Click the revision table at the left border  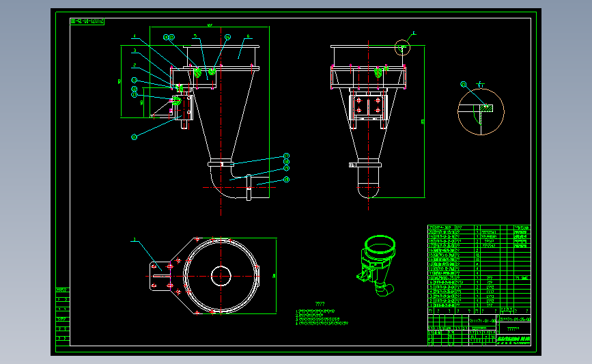[63, 317]
